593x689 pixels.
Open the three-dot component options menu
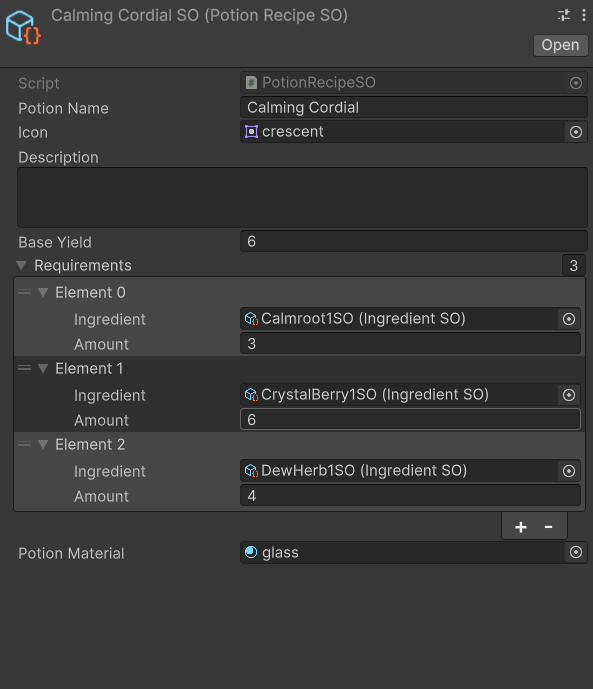tap(583, 15)
